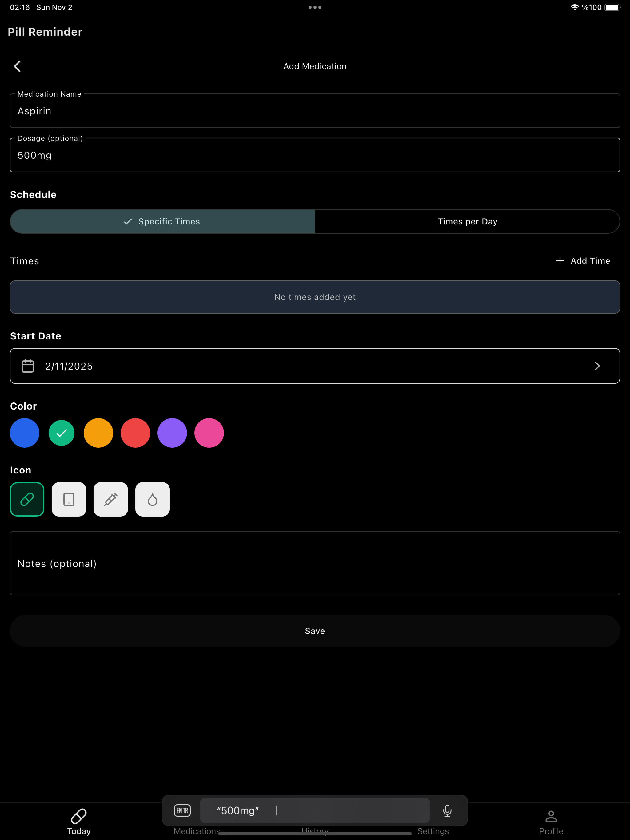Open the Profile person icon

point(551,816)
